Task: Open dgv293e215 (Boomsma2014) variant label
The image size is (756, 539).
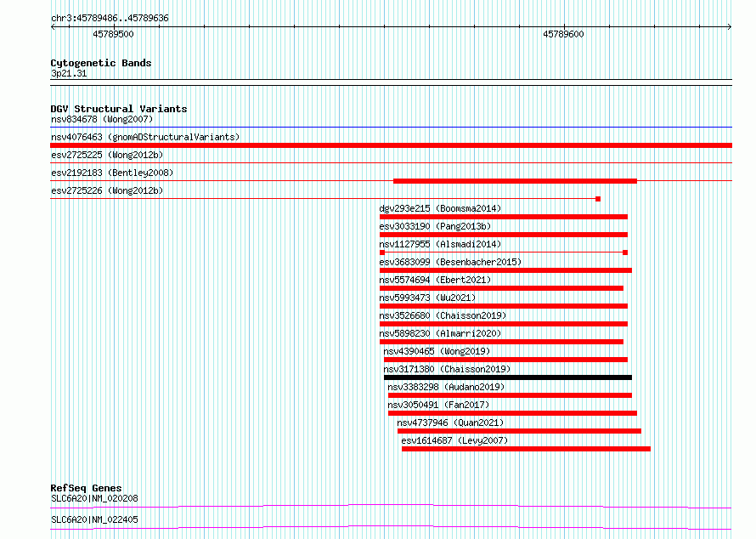Action: pyautogui.click(x=440, y=208)
